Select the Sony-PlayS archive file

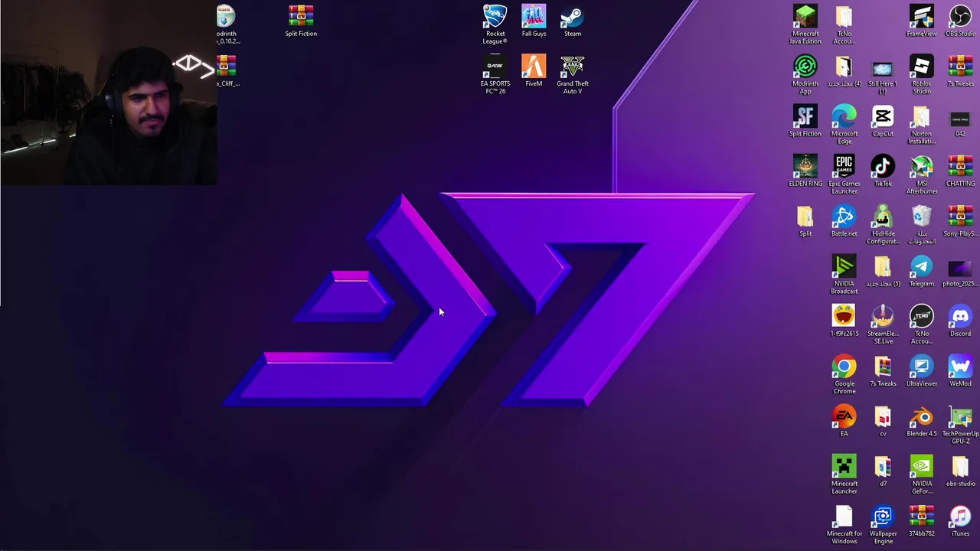point(960,220)
